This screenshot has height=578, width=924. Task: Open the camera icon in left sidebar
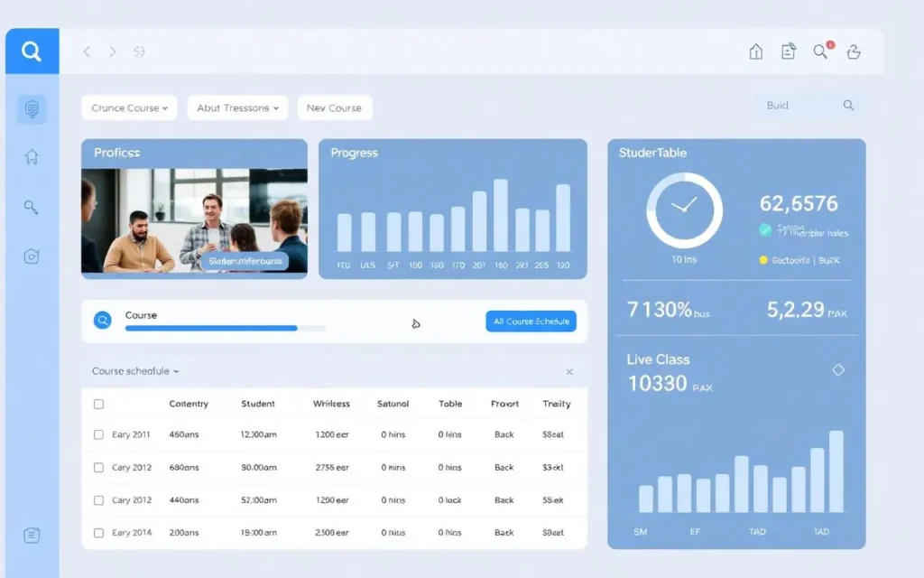point(32,256)
